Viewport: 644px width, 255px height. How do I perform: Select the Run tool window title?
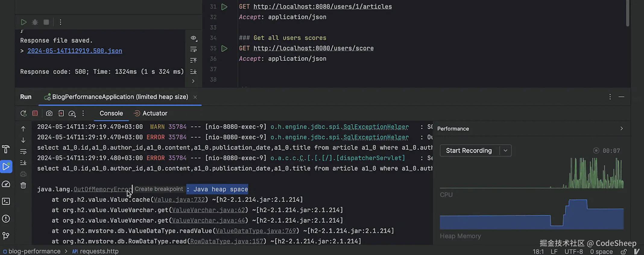[x=26, y=97]
